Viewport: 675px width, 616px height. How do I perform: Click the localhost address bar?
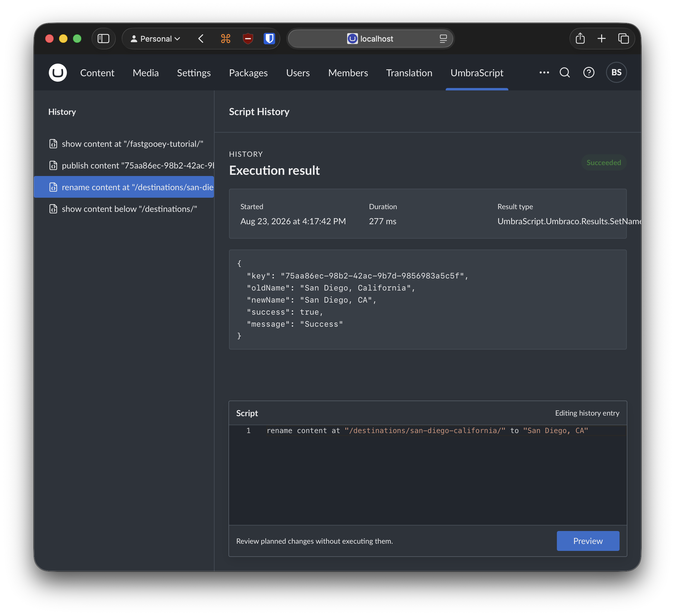(370, 39)
